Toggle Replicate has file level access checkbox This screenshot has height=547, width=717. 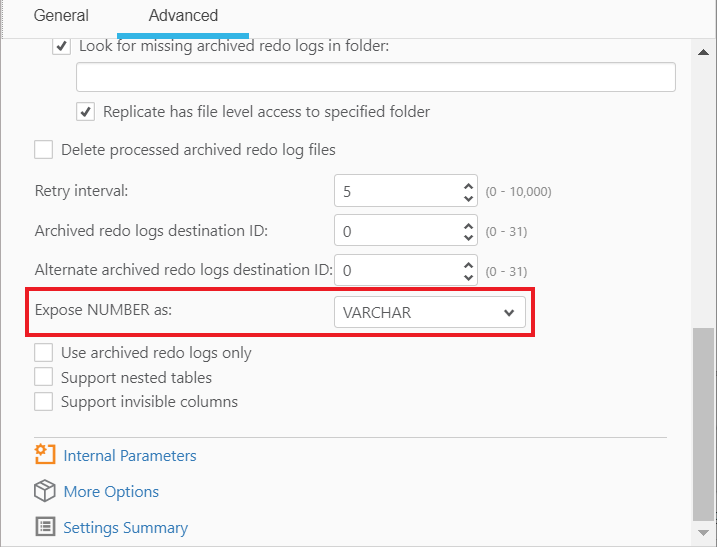[x=86, y=111]
